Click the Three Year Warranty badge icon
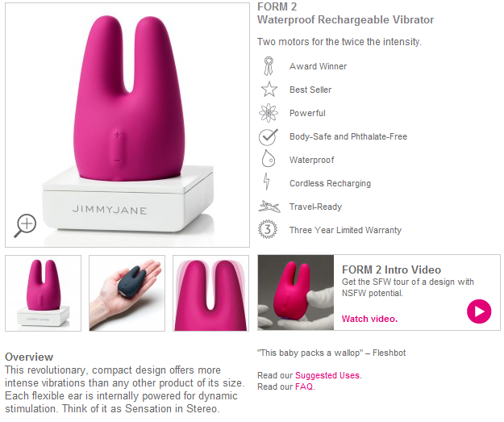504x422 pixels. (268, 229)
